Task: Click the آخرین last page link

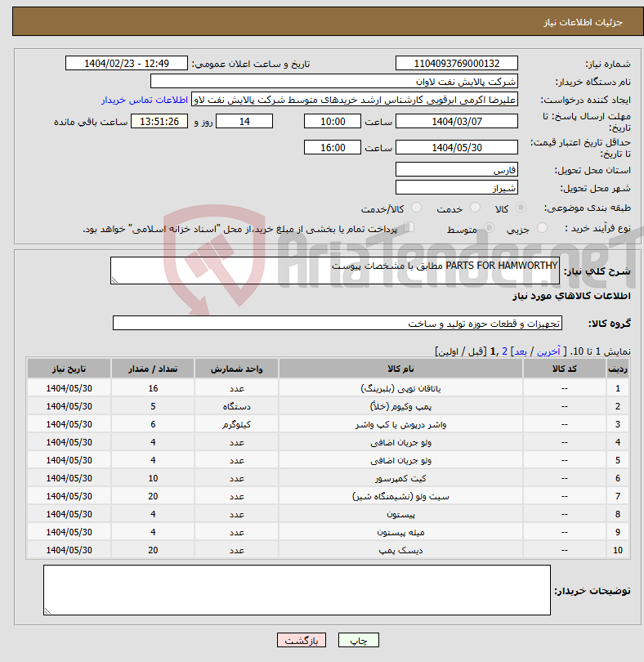Action: (548, 351)
